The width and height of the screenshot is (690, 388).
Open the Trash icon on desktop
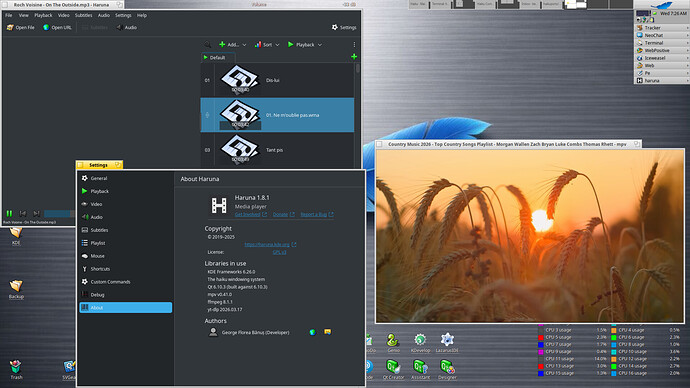[x=16, y=369]
